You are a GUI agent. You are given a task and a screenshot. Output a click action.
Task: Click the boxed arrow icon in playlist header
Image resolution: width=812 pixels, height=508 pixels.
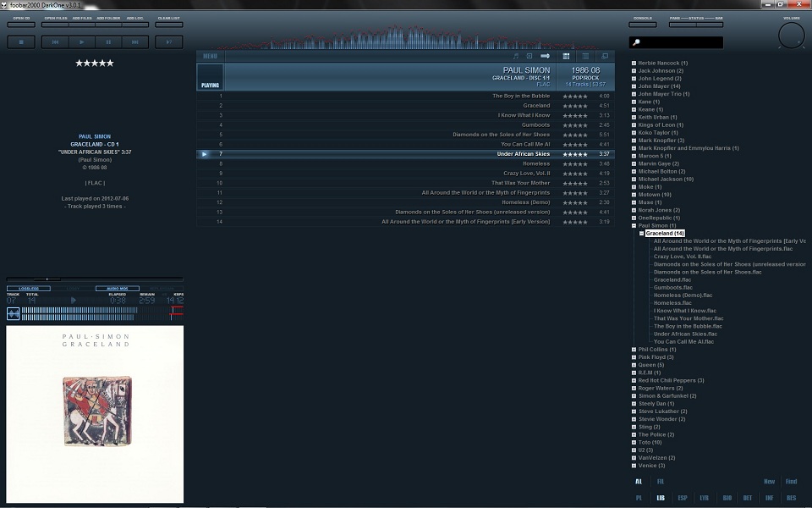point(529,56)
